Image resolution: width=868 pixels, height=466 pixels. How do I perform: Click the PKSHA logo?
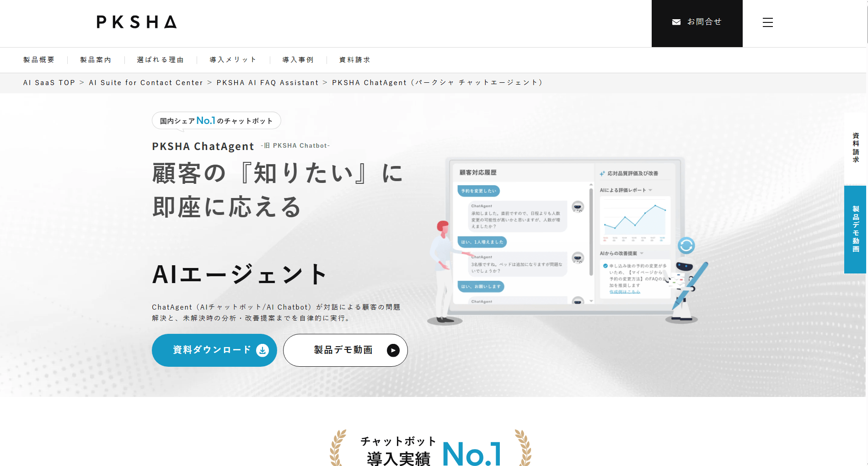pyautogui.click(x=136, y=22)
